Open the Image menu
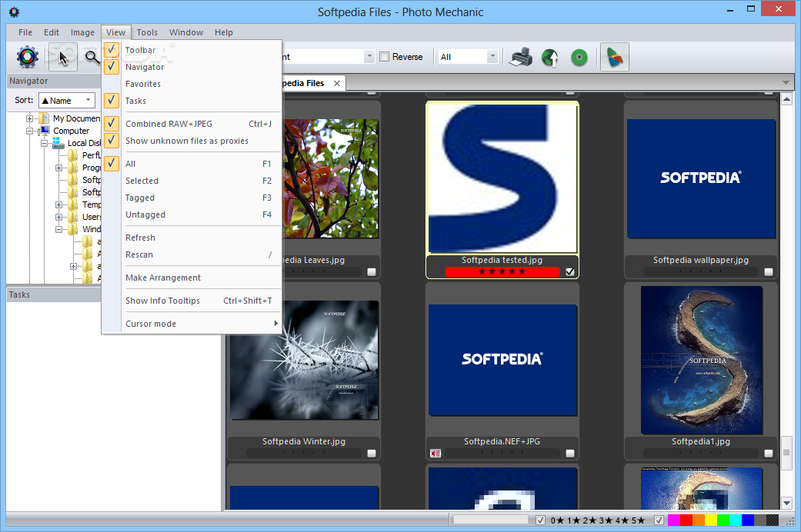 82,32
